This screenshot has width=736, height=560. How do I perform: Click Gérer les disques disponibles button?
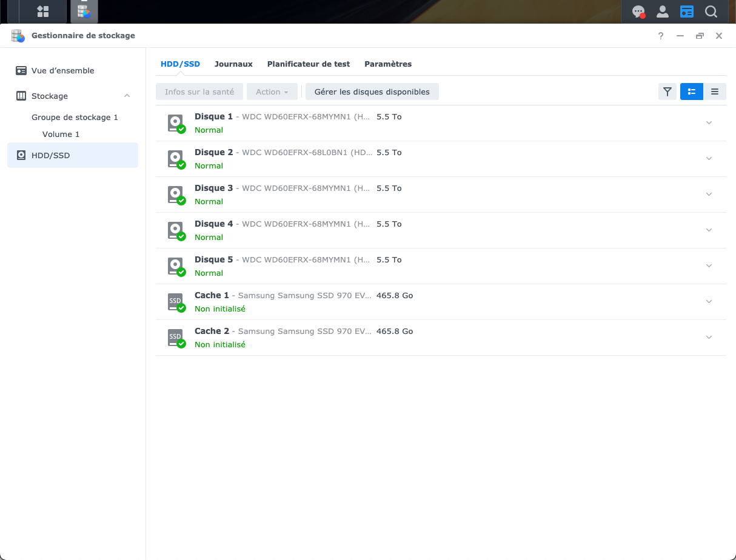[x=372, y=92]
